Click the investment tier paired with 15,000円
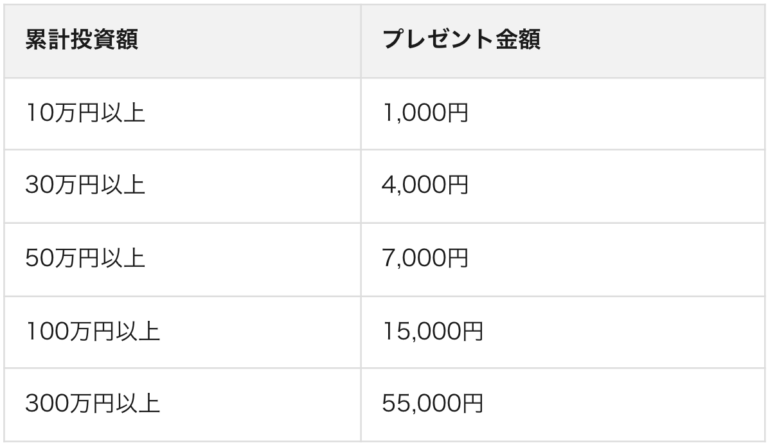The height and width of the screenshot is (445, 768). (x=93, y=331)
